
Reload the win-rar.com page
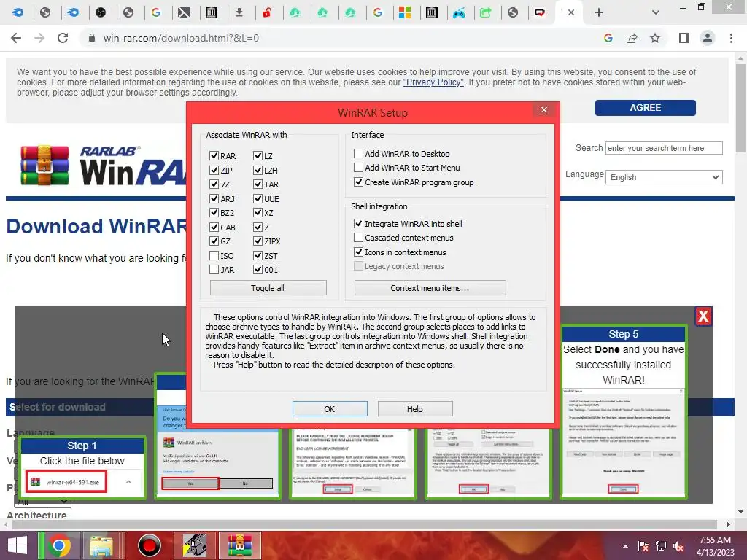click(x=63, y=38)
